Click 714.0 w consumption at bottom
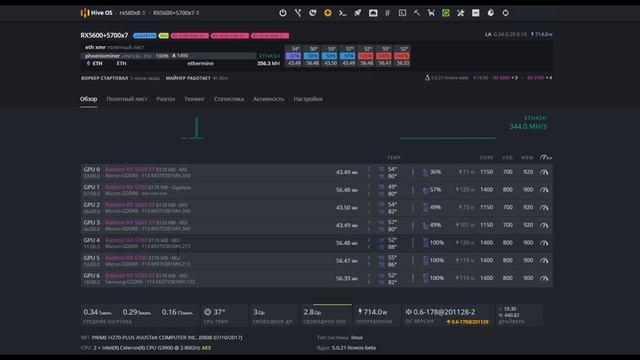Screen dimensions: 640x360 coord(372,312)
